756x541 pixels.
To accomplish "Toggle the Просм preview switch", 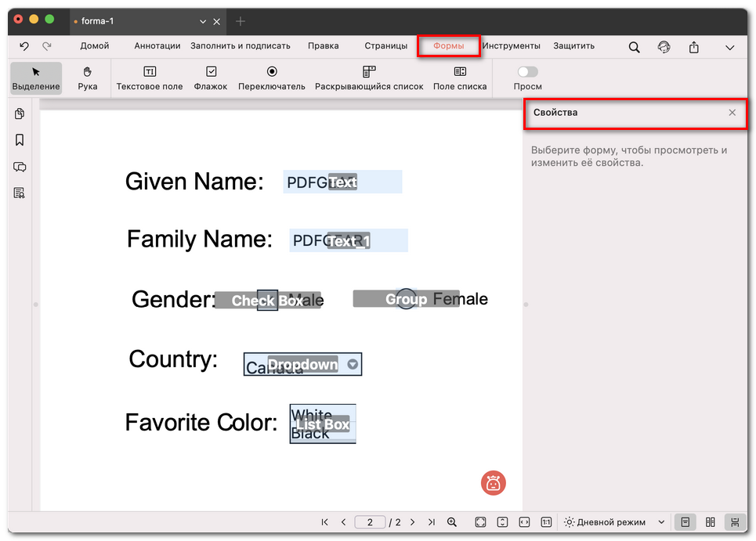I will click(x=527, y=72).
